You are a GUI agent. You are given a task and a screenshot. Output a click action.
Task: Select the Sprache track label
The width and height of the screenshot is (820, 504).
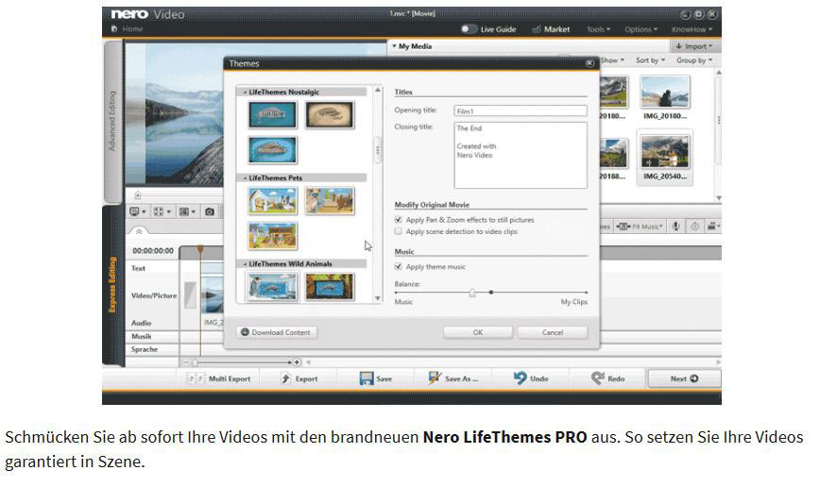click(145, 349)
